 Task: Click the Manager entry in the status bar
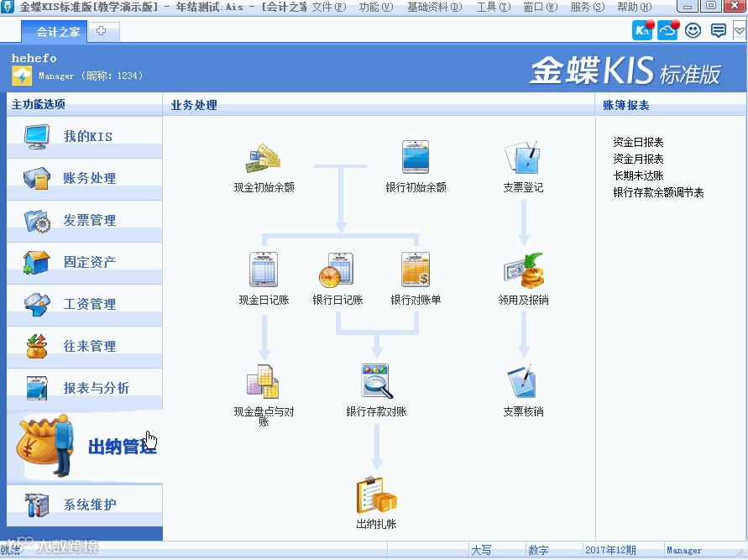tap(684, 550)
